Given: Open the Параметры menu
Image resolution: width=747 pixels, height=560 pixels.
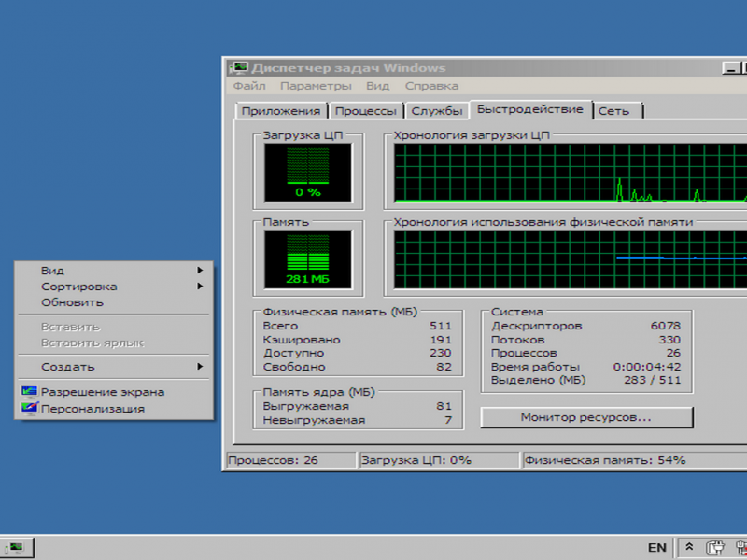Looking at the screenshot, I should pyautogui.click(x=316, y=86).
